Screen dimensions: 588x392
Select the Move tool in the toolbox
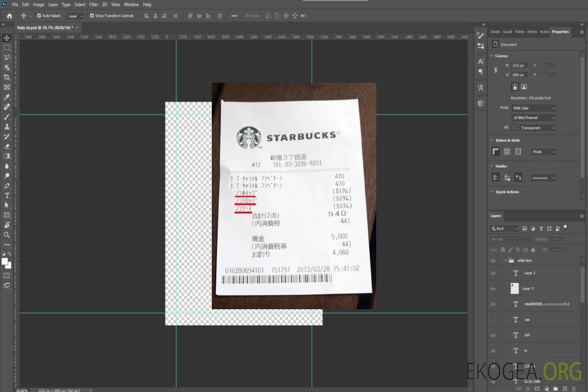click(x=7, y=38)
